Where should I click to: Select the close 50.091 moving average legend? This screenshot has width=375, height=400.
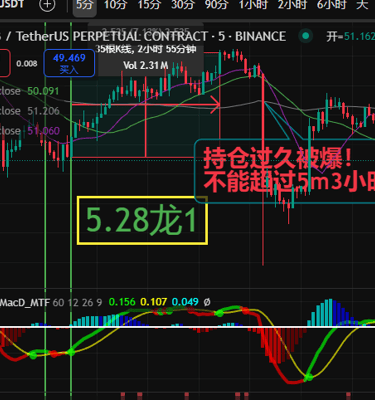pos(29,91)
